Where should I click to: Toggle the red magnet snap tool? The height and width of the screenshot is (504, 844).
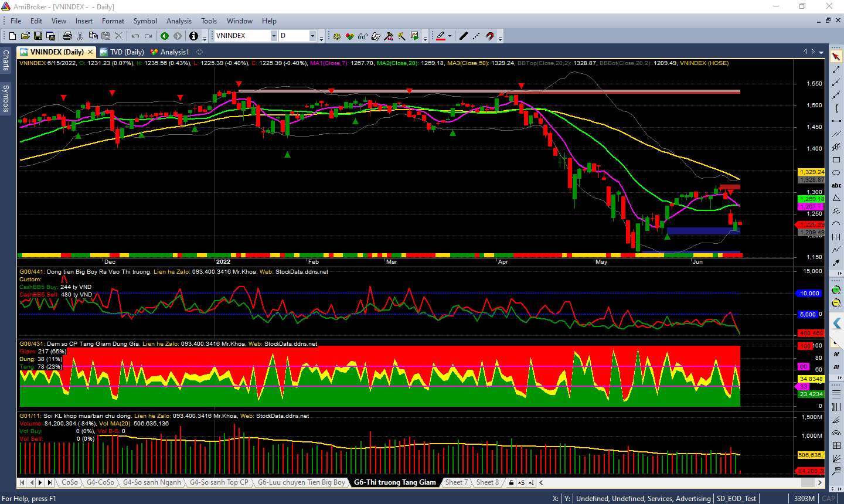(x=490, y=36)
